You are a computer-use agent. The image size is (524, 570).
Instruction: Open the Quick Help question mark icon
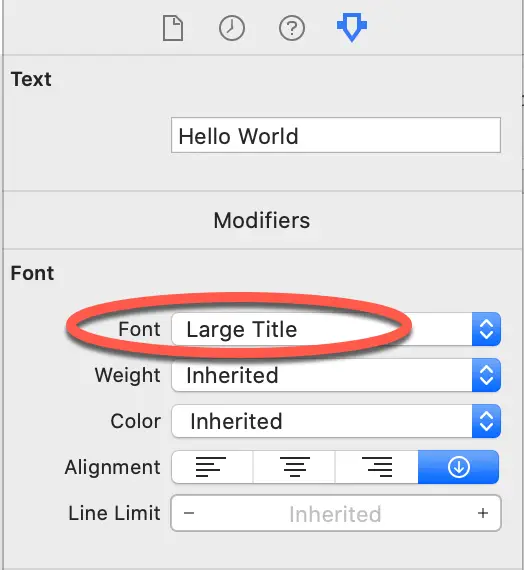(292, 28)
